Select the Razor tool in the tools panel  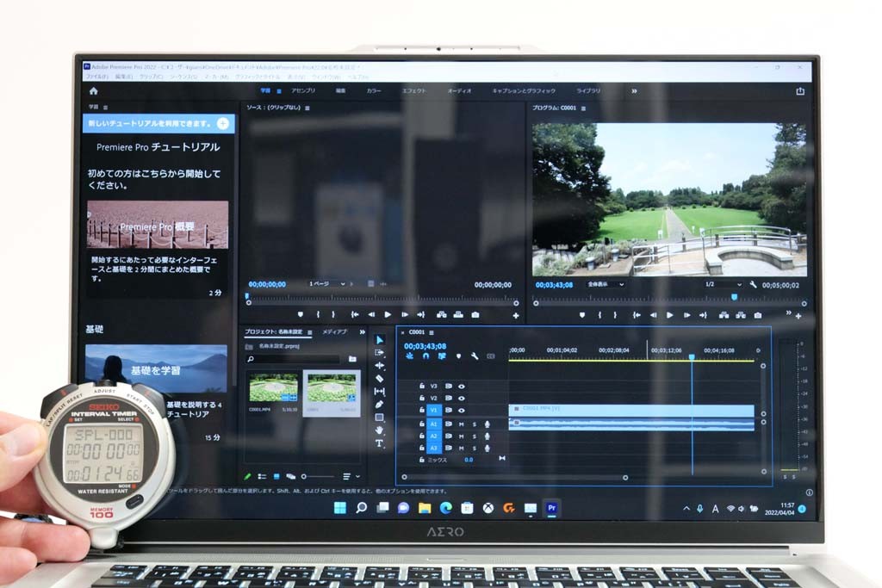(380, 378)
